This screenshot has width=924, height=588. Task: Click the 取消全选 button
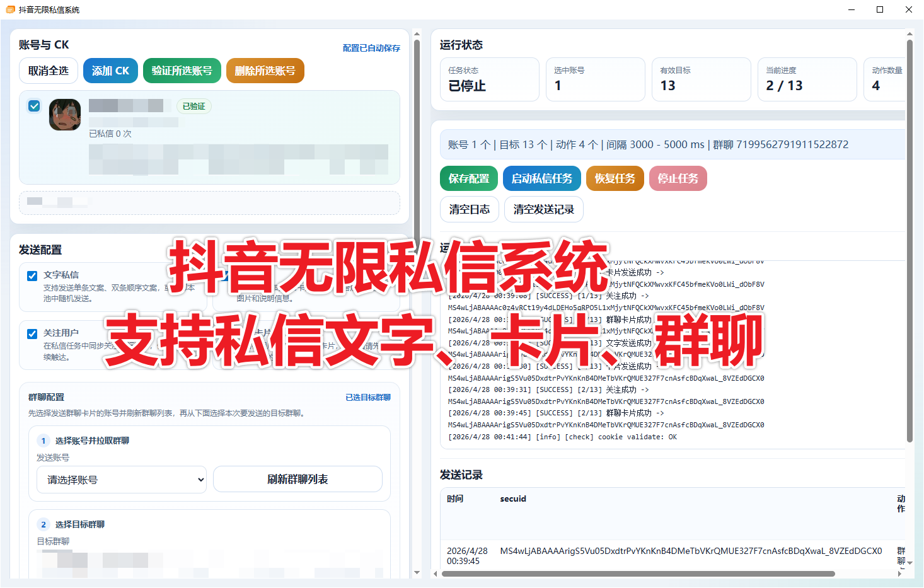coord(49,71)
